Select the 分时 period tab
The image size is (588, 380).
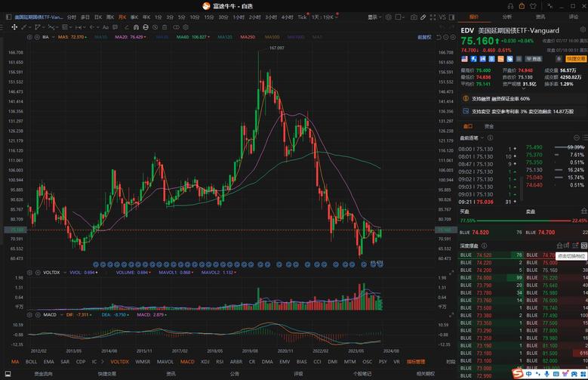72,17
